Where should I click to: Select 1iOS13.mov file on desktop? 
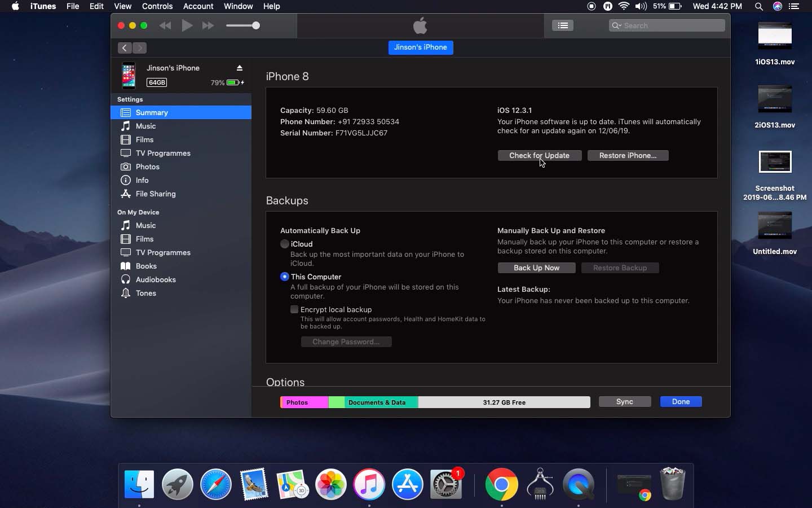pos(775,44)
